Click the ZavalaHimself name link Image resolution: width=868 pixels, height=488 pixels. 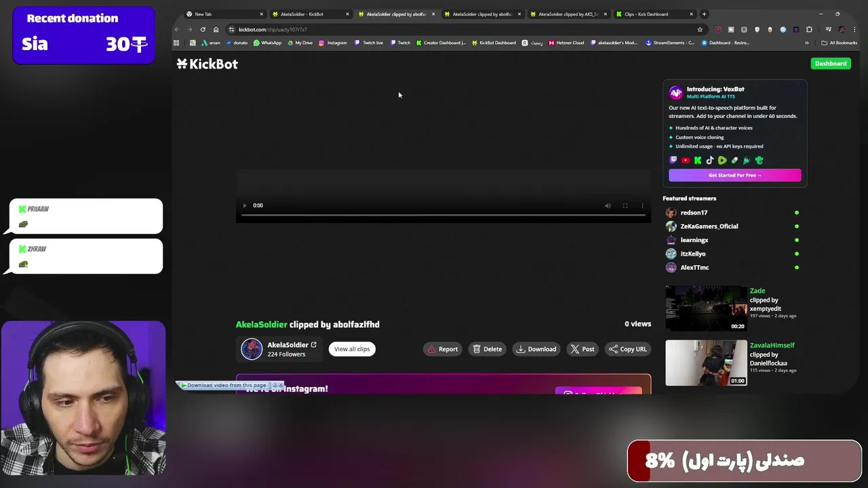coord(772,345)
